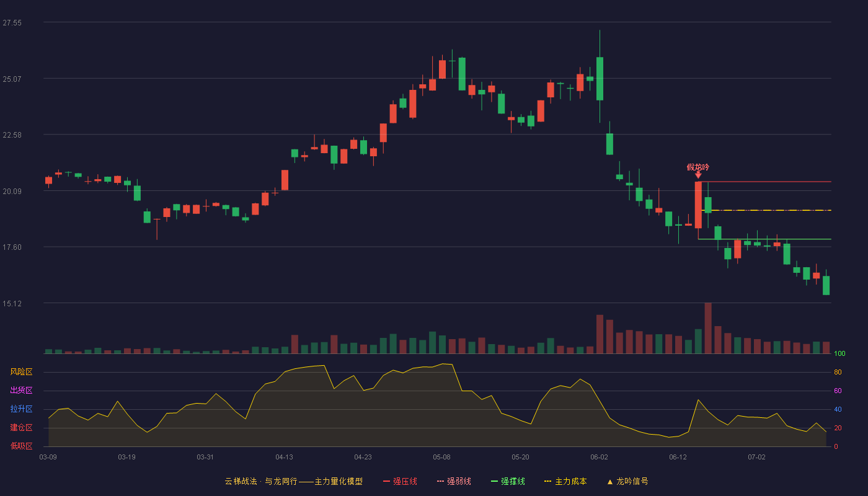Toggle the 主力成本 legend entry
Screen dimensions: 868x496
[565, 481]
